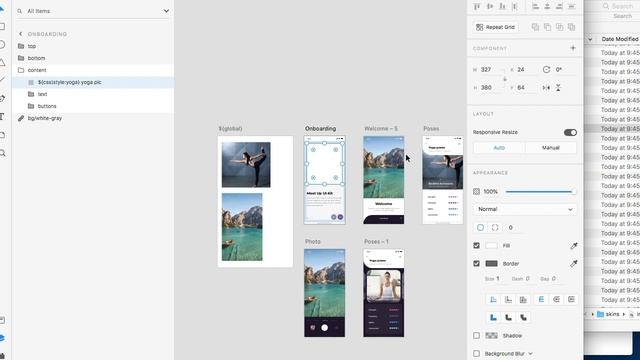Apply the Add boolean operation icon
The image size is (640, 360).
click(535, 27)
